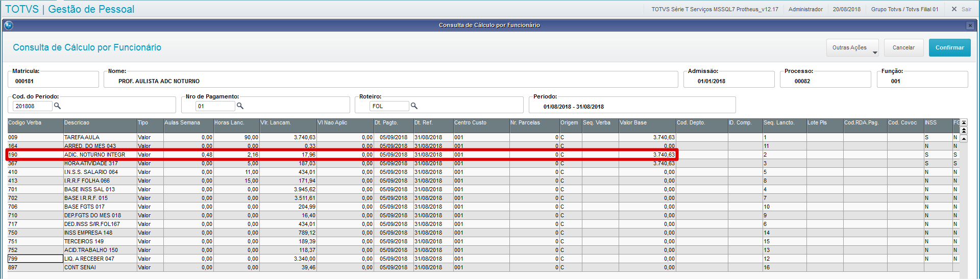Select row ACID.TRABALHO 150
This screenshot has height=279, width=980.
click(x=483, y=250)
